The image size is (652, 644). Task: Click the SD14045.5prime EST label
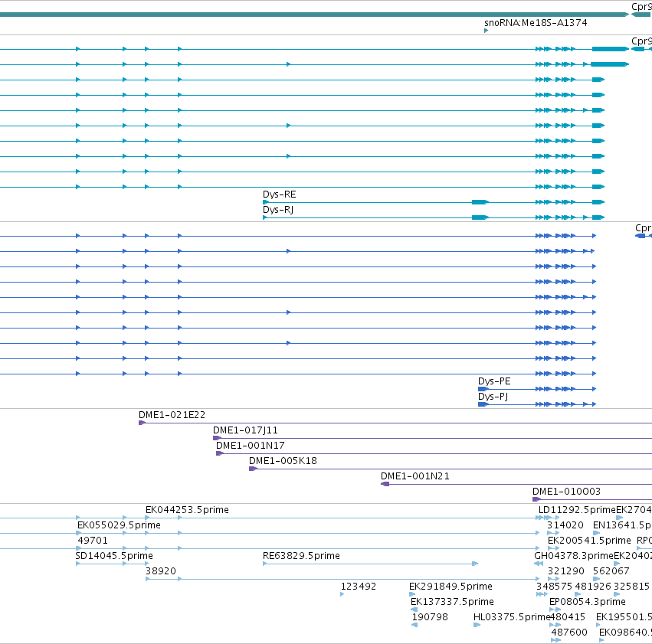114,556
